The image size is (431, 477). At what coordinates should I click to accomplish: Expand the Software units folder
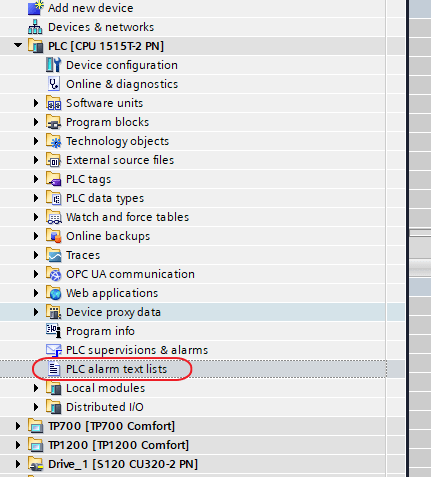tap(36, 103)
